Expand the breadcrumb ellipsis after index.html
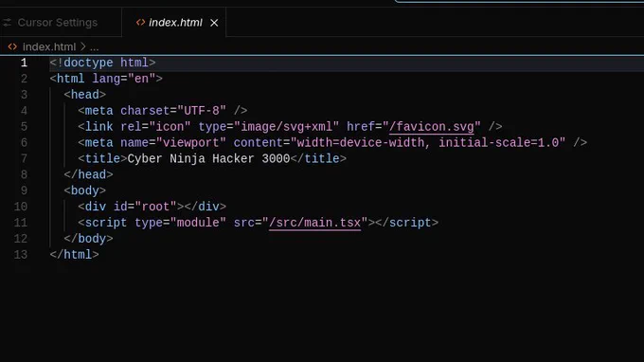Viewport: 644px width, 362px height. tap(94, 47)
